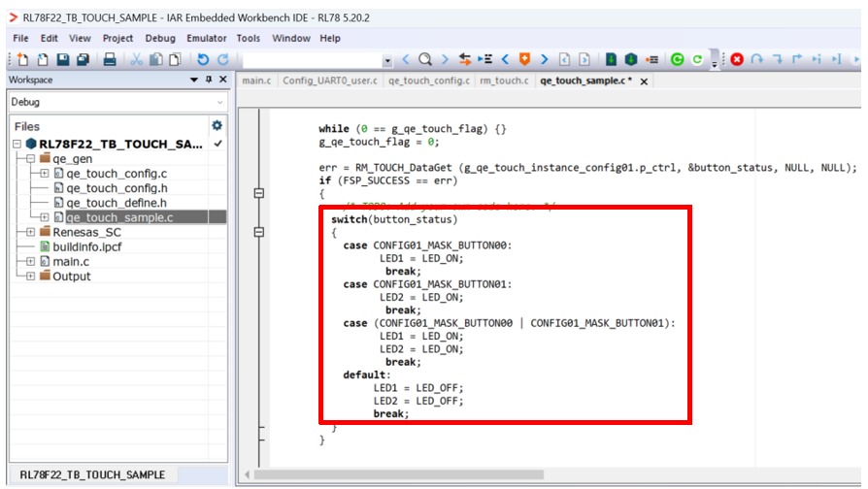
Task: Click the Compile icon with green arrow
Action: click(x=612, y=60)
